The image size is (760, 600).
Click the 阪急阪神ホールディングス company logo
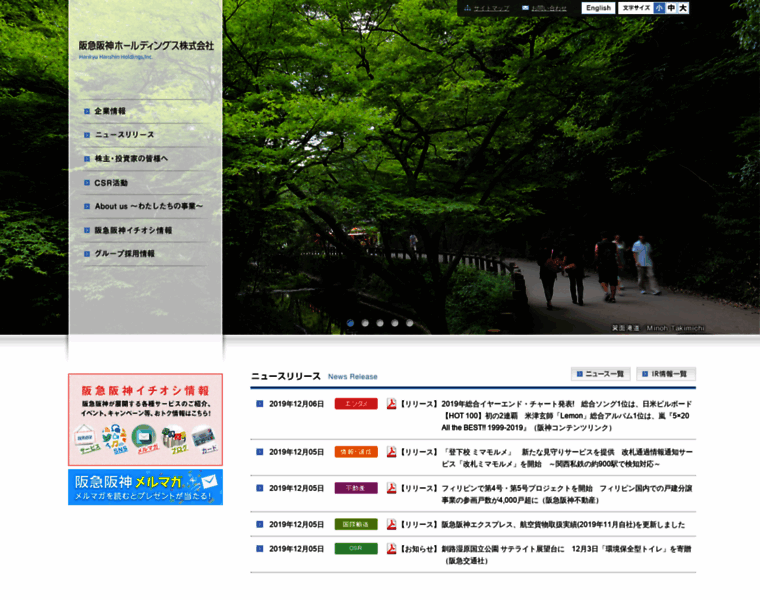point(146,48)
